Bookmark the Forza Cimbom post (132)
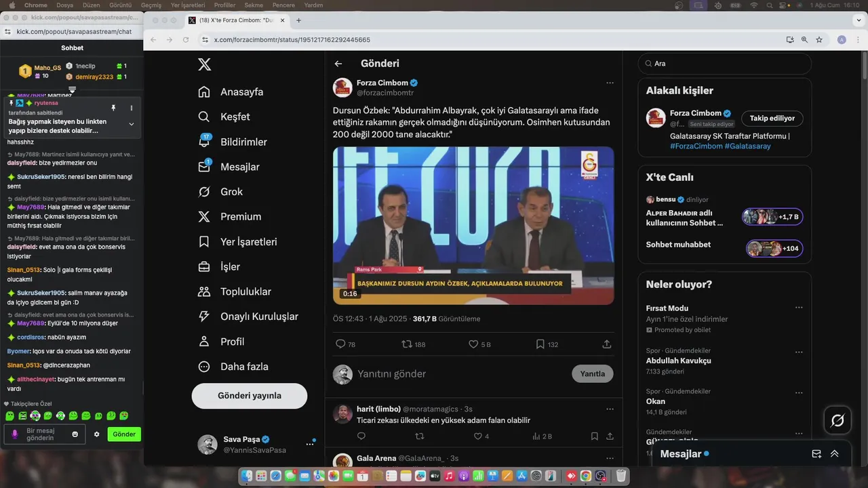The image size is (868, 488). pos(547,344)
